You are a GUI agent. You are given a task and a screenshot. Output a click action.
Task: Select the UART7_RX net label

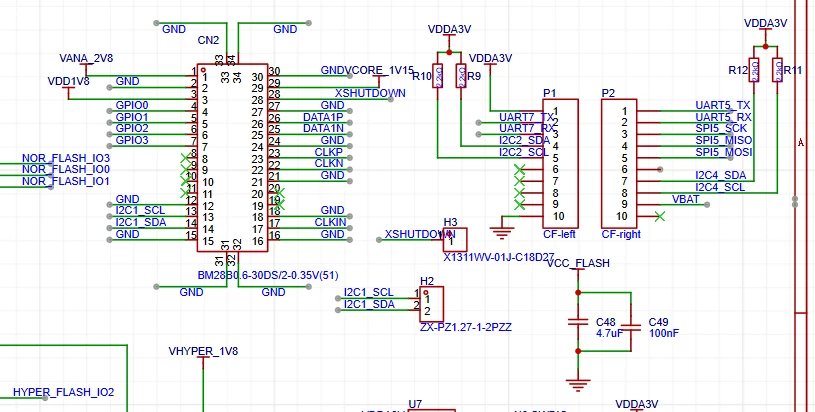coord(527,128)
